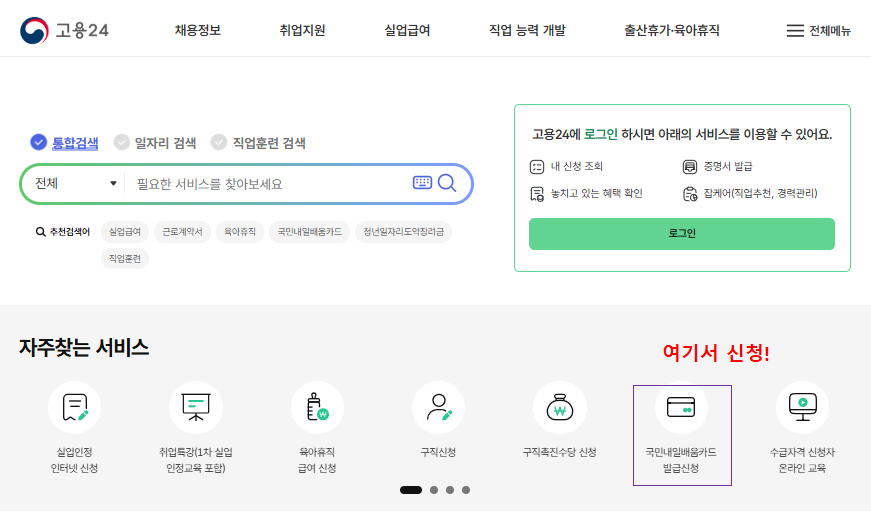This screenshot has height=527, width=871.
Task: Click the 구직촉진수당 money bag icon
Action: [559, 407]
